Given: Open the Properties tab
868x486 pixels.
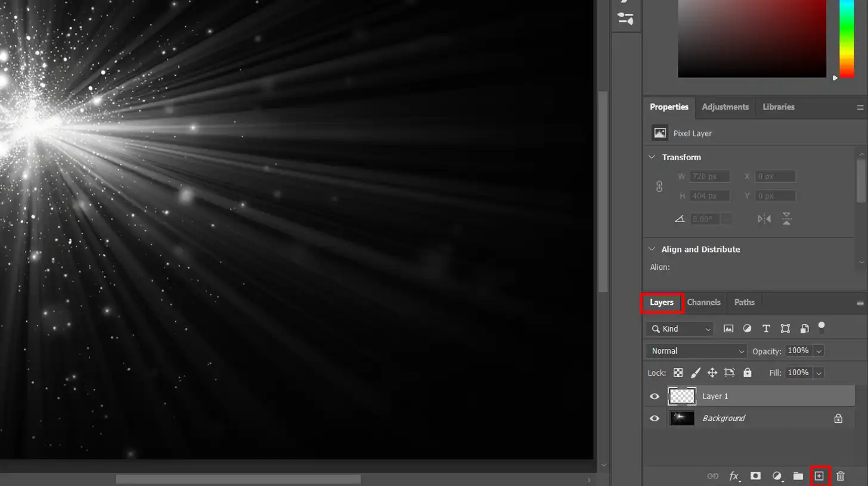Looking at the screenshot, I should pyautogui.click(x=669, y=107).
